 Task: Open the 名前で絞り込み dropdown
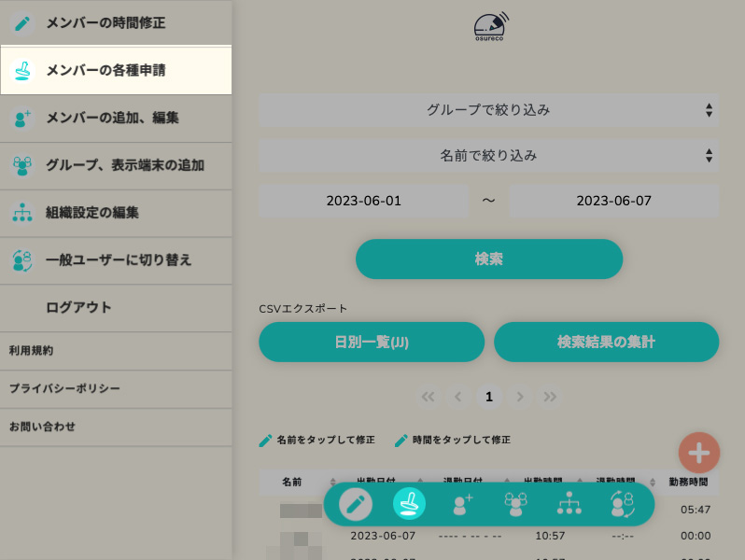tap(488, 155)
